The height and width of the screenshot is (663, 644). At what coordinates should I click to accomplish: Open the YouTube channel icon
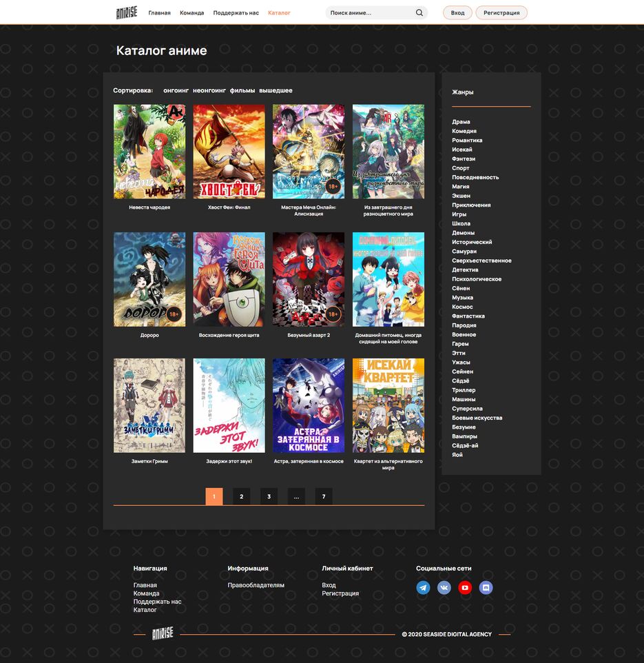466,588
